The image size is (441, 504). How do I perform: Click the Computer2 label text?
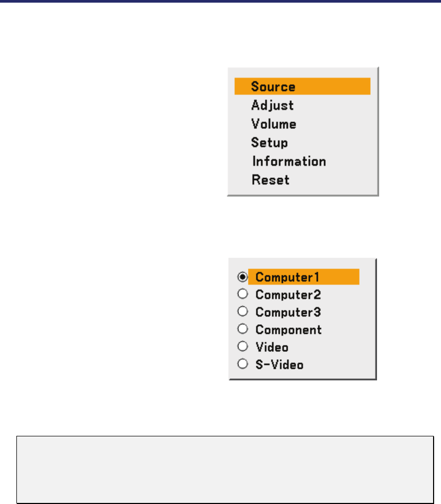click(x=288, y=294)
